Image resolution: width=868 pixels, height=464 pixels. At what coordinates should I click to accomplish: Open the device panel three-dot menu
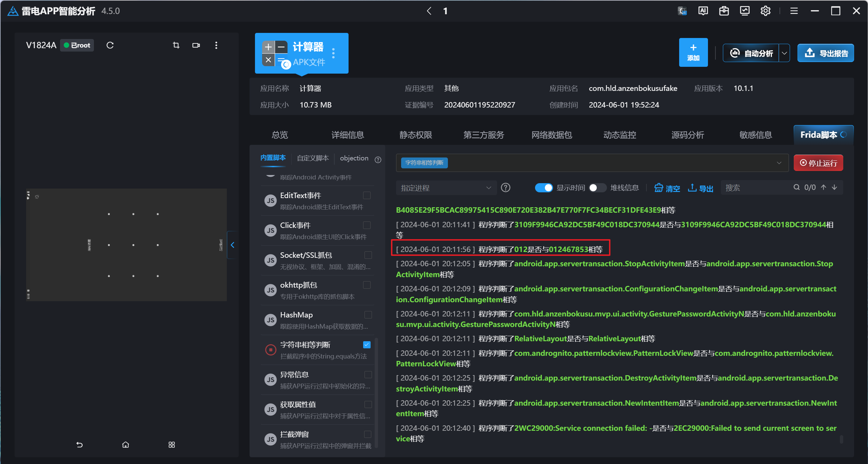pos(216,45)
